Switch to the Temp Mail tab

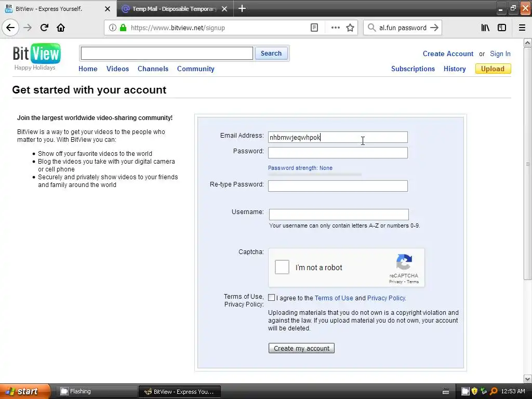click(x=175, y=9)
